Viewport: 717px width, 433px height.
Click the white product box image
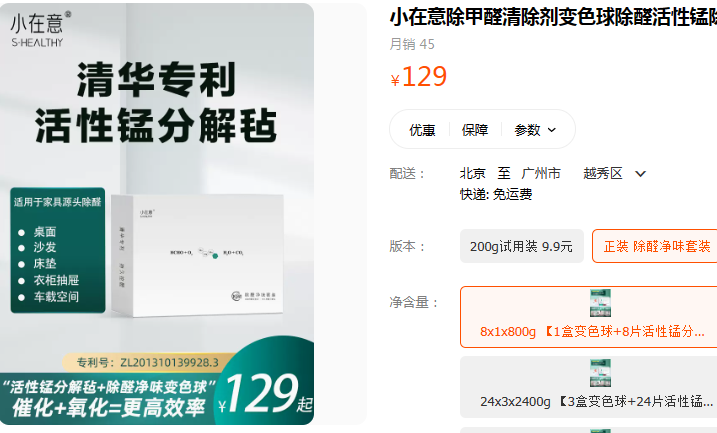click(198, 255)
